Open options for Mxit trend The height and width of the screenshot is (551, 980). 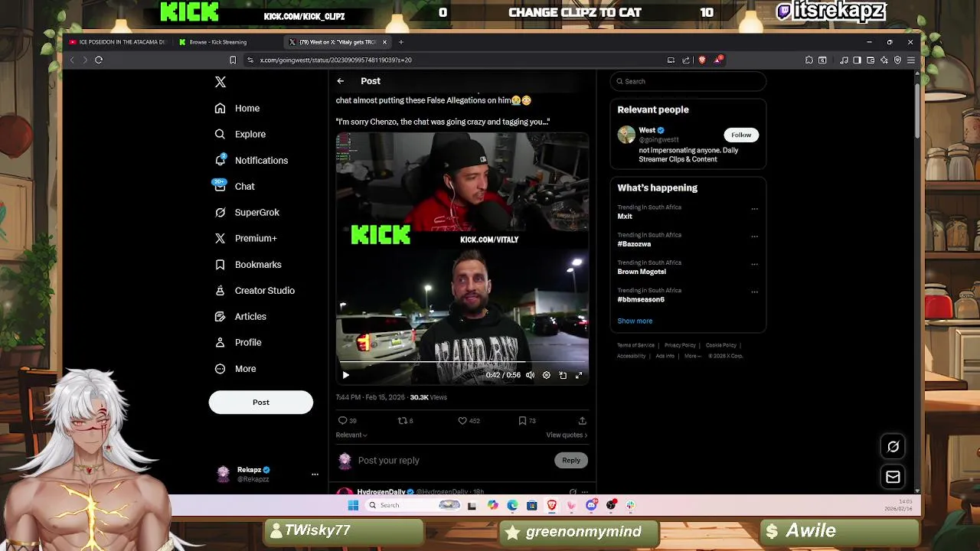(x=754, y=208)
